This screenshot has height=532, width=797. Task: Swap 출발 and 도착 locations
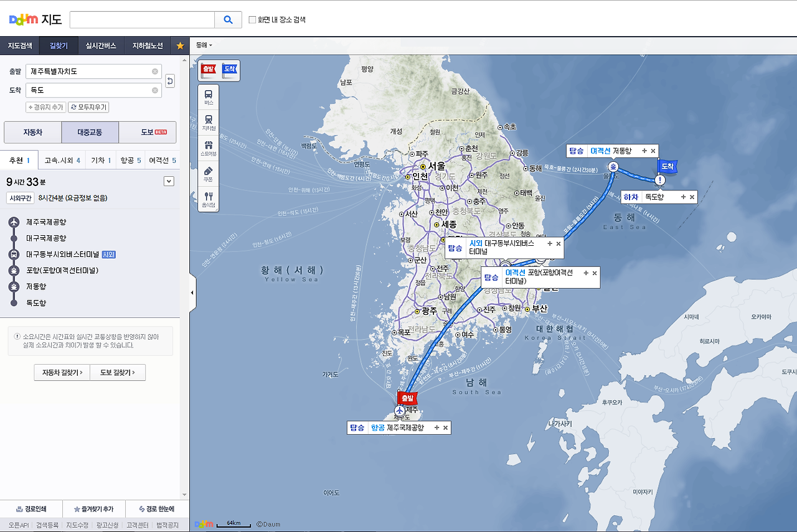click(x=170, y=81)
